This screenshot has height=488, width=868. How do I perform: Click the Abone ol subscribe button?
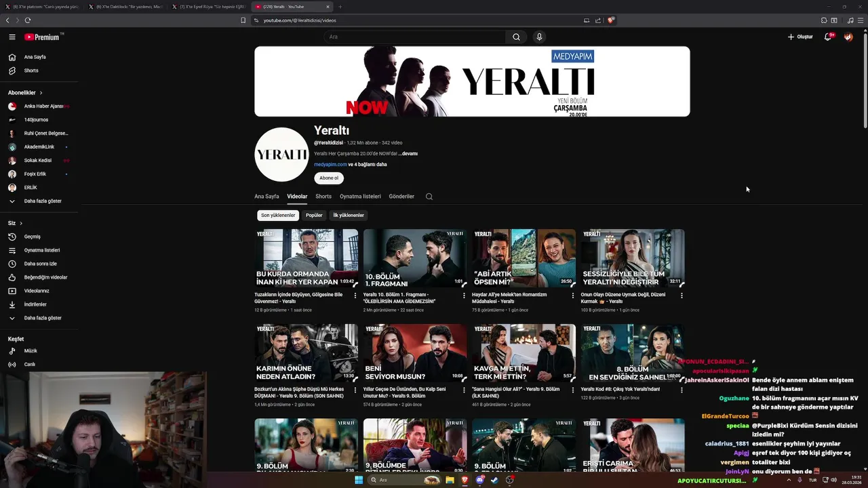click(x=329, y=178)
